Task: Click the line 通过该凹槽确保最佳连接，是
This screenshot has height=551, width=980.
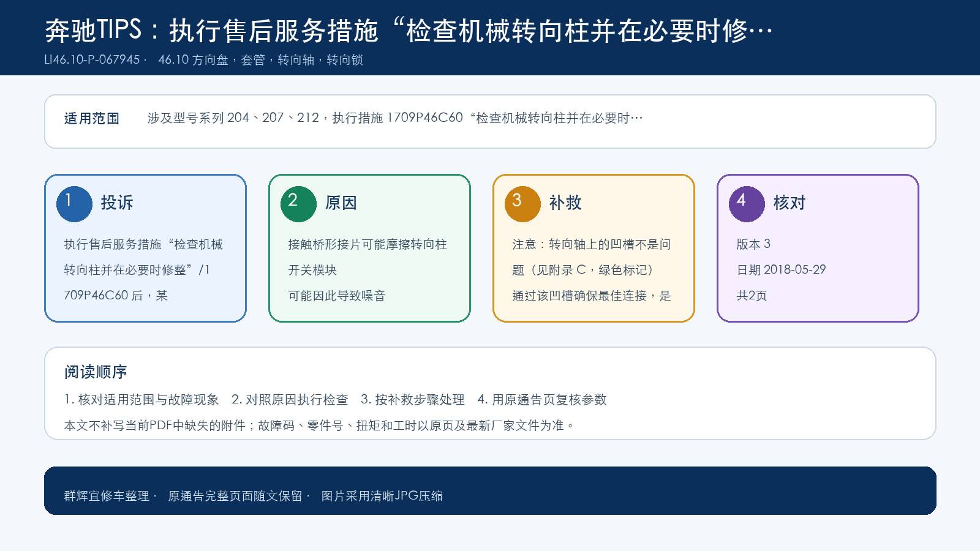Action: [592, 296]
